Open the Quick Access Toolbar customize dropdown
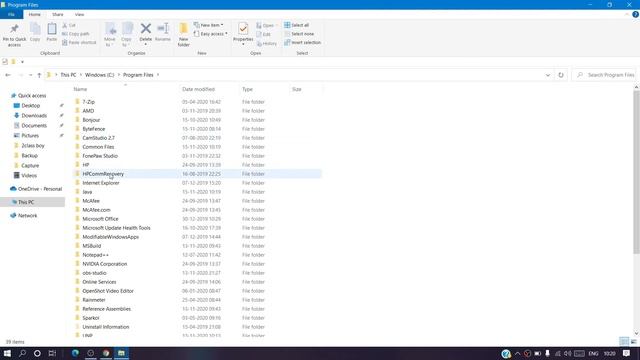This screenshot has height=360, width=640. point(22,62)
